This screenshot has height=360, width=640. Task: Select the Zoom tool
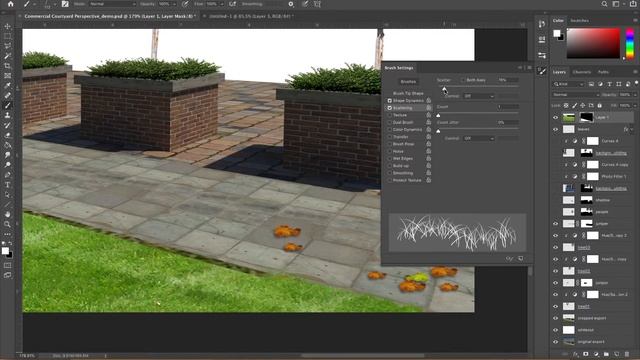tap(7, 224)
